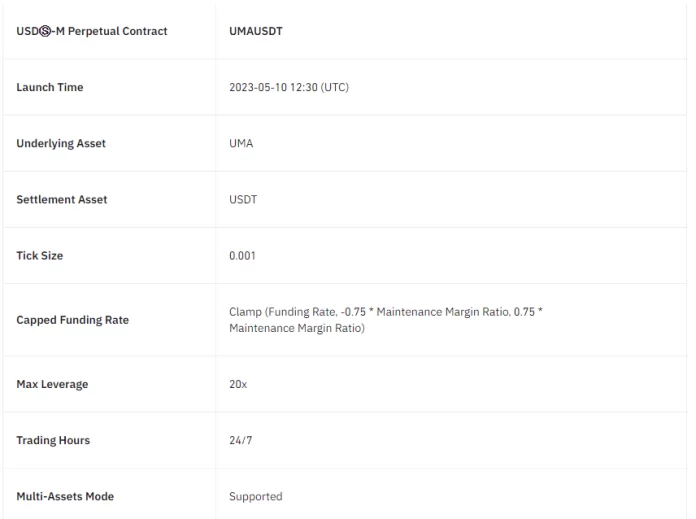Click the Max Leverage label
The image size is (696, 519).
click(x=52, y=385)
